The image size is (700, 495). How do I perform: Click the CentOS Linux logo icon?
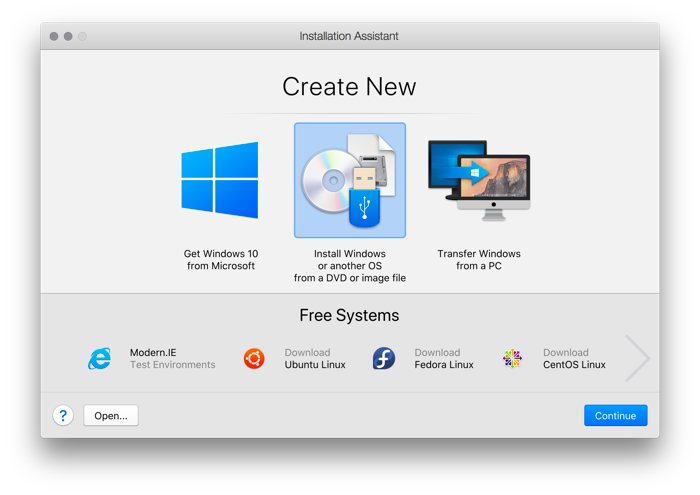[x=512, y=358]
